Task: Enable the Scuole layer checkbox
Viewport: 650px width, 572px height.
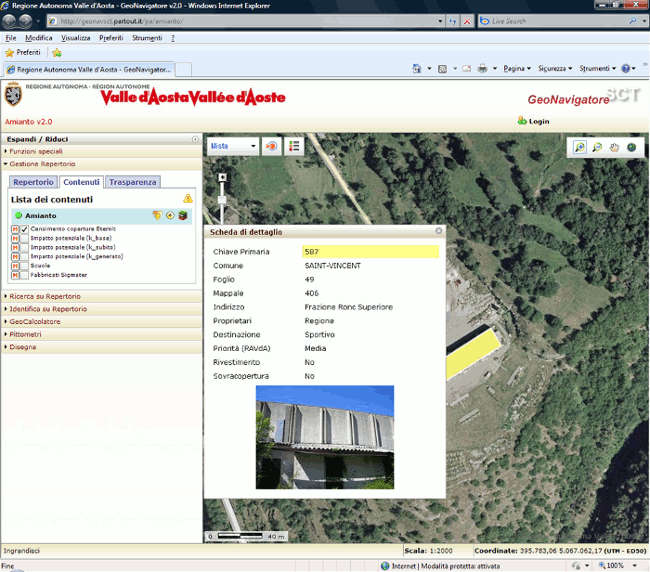Action: pyautogui.click(x=25, y=265)
